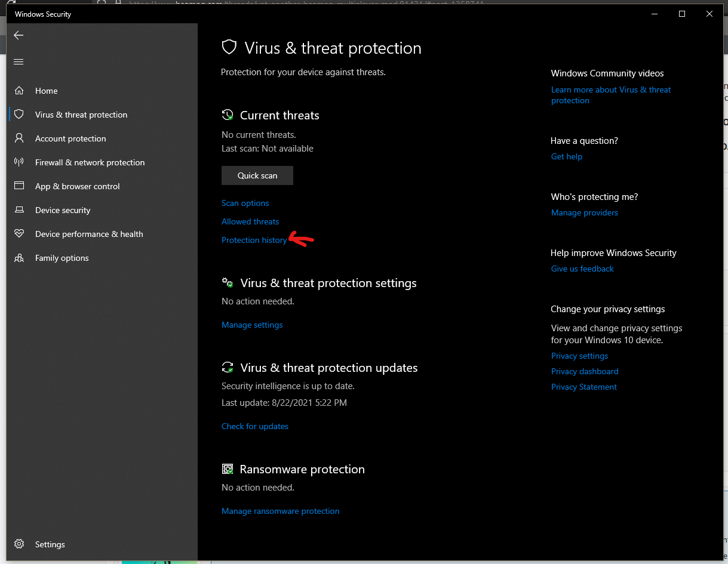Open Virus & threat protection menu item
The width and height of the screenshot is (728, 564).
coord(81,115)
